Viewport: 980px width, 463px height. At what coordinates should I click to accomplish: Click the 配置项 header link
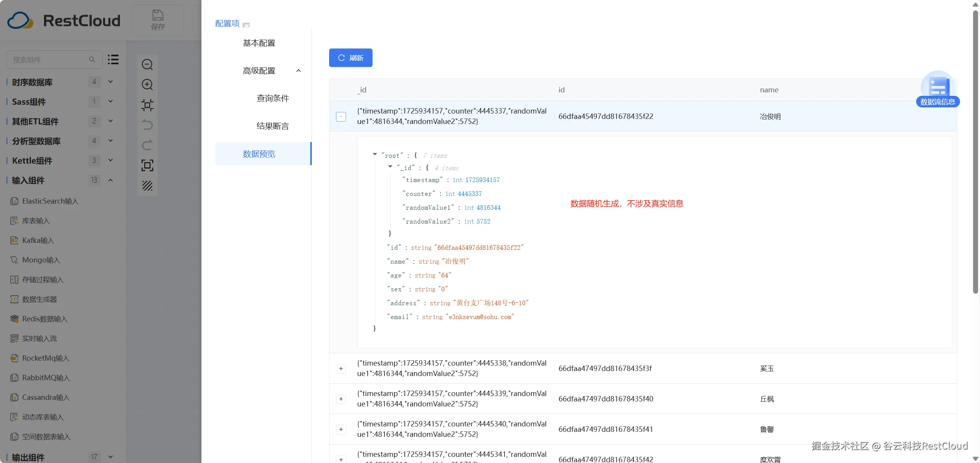(x=227, y=23)
